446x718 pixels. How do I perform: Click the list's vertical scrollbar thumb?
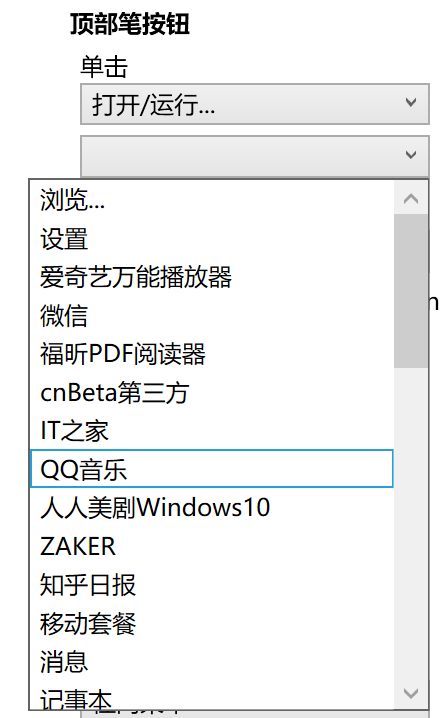pyautogui.click(x=411, y=291)
